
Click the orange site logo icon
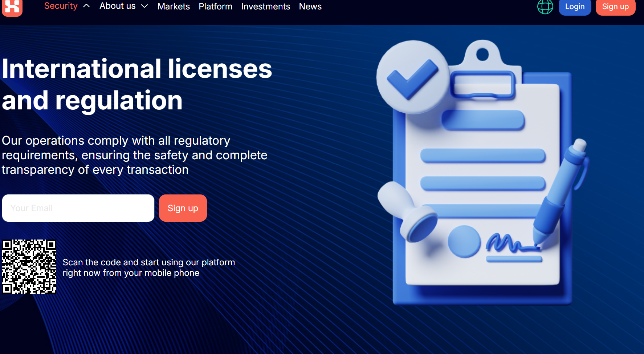[x=12, y=7]
